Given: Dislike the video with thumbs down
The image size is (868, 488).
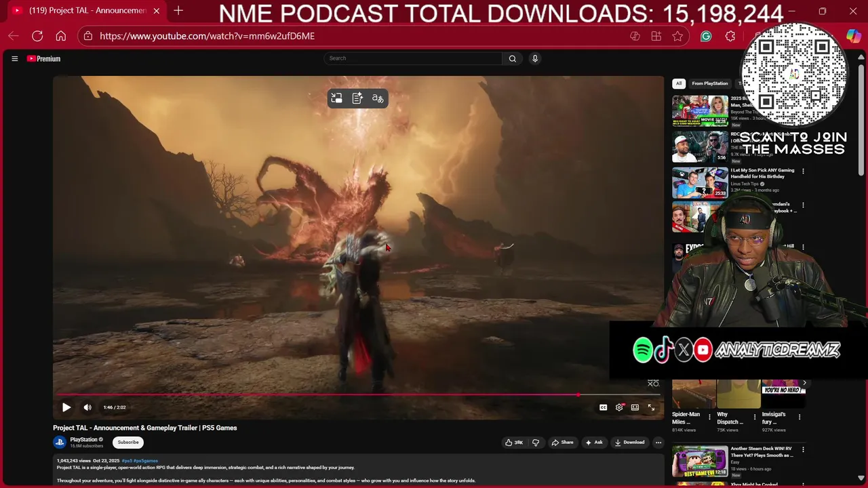Looking at the screenshot, I should [x=536, y=443].
